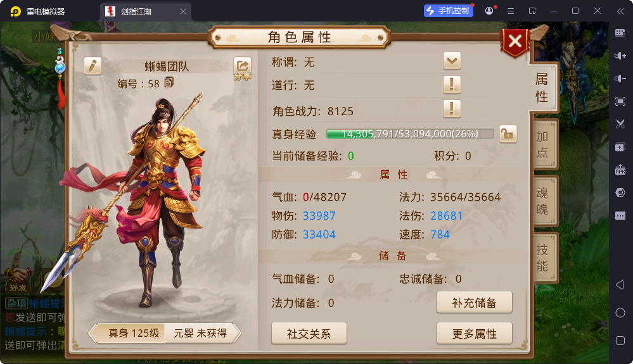Open the scissors screenshot tool
633x364 pixels.
620,123
